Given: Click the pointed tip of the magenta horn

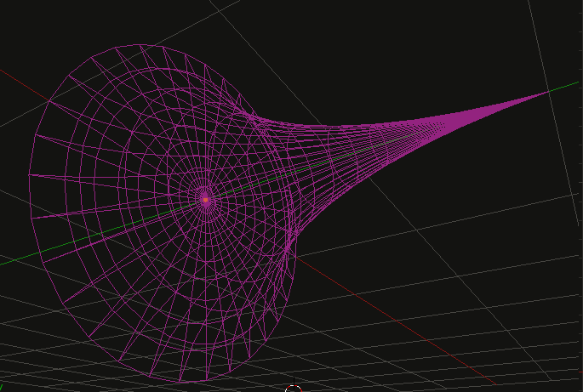Looking at the screenshot, I should pos(548,91).
